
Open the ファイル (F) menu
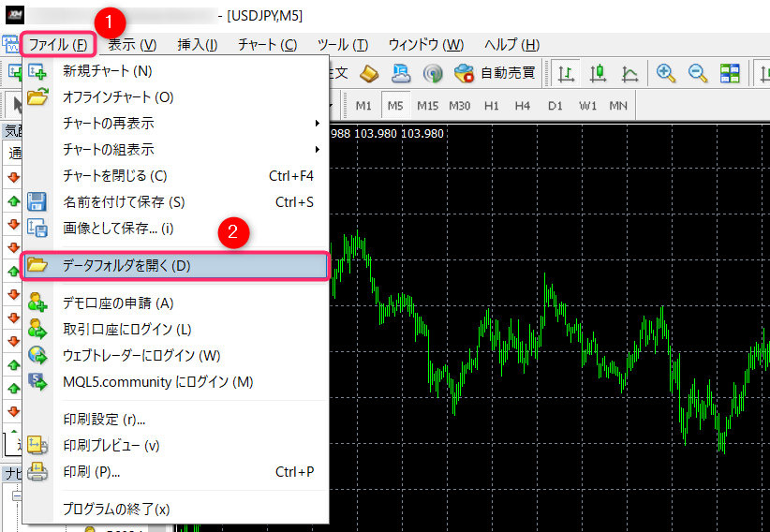(x=58, y=45)
